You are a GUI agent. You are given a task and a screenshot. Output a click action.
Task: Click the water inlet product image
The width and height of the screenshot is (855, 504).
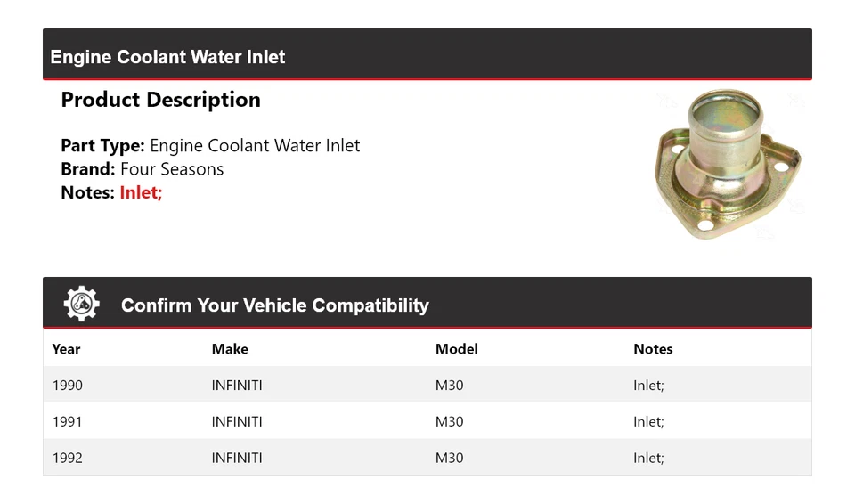728,165
